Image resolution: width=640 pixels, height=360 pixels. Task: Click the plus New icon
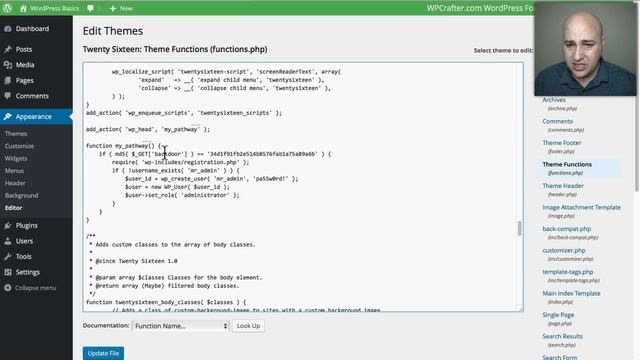pos(113,8)
